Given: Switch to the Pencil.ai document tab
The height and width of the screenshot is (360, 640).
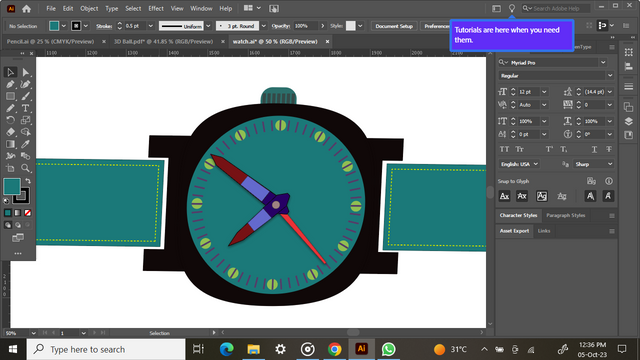Looking at the screenshot, I should pyautogui.click(x=51, y=42).
